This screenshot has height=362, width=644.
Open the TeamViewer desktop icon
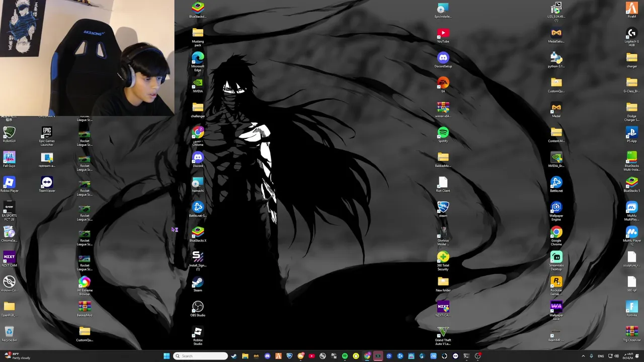(47, 184)
